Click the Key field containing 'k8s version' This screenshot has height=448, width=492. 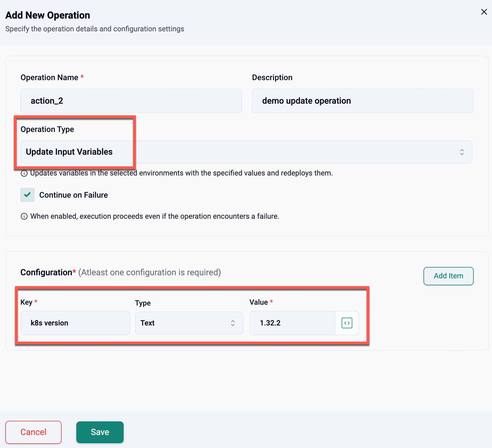pyautogui.click(x=75, y=323)
